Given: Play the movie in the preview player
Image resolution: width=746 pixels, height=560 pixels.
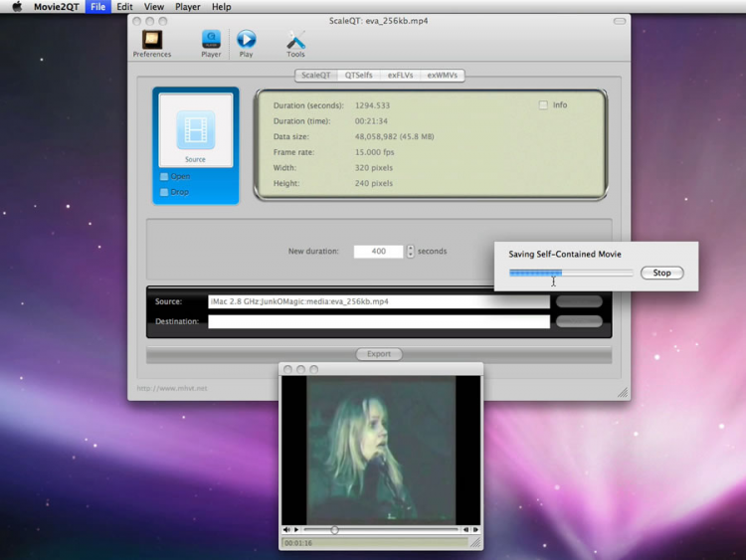Looking at the screenshot, I should 296,529.
